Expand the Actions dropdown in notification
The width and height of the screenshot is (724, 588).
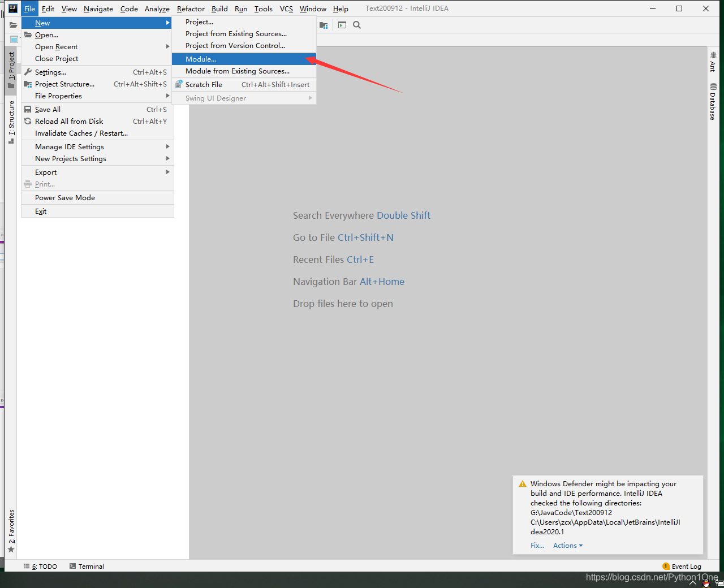click(568, 545)
